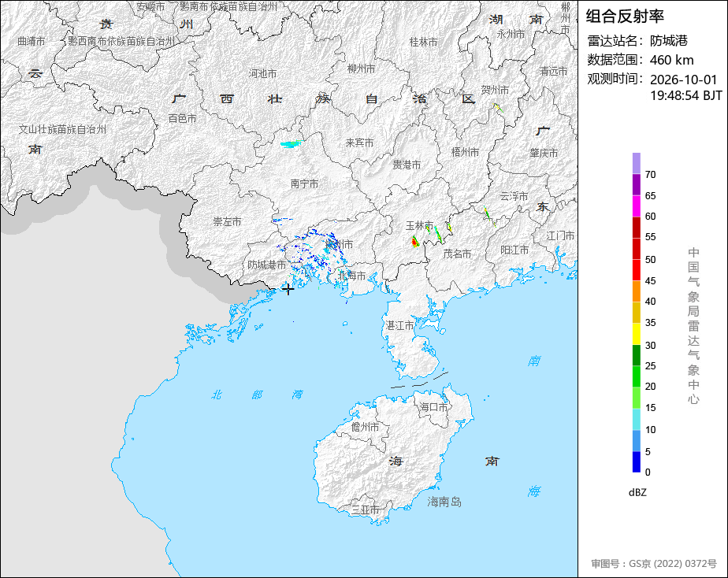Screen dimensions: 728x578
Task: Click the yellow echo streak near 贺州市
Action: click(x=498, y=108)
